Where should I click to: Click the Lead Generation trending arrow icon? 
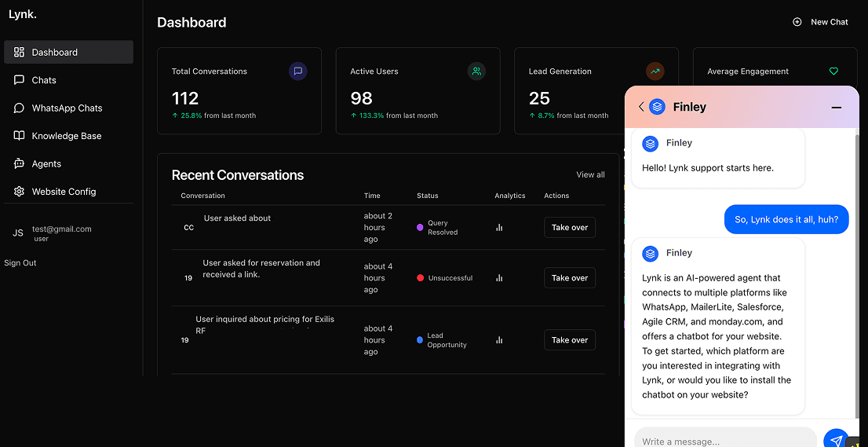655,71
